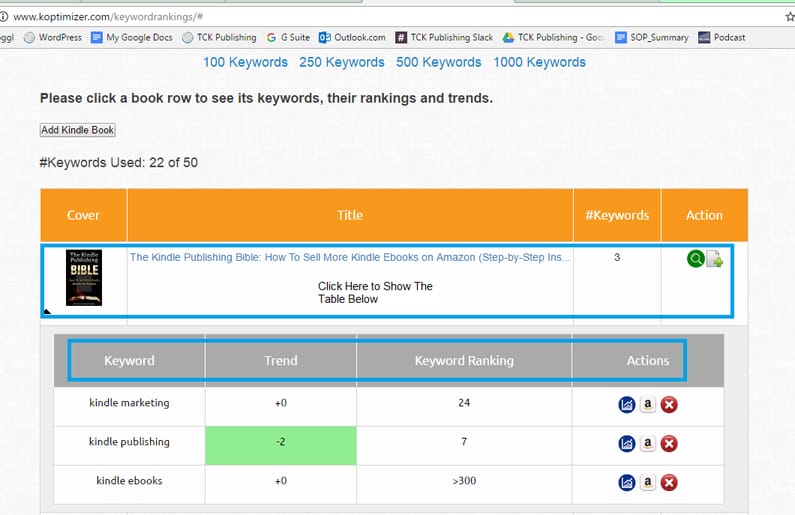Open trend chart for kindle ebooks keyword

[x=627, y=483]
